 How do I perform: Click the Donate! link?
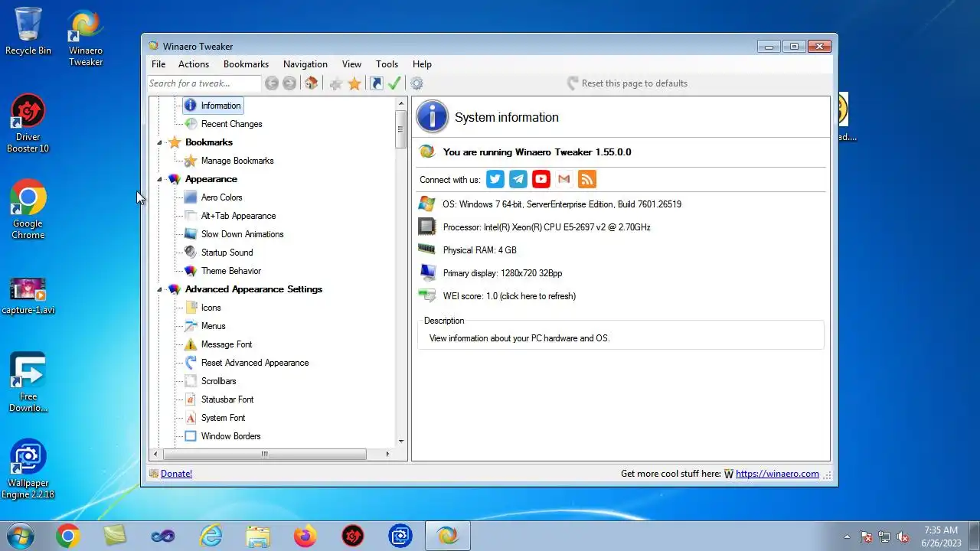pos(176,474)
